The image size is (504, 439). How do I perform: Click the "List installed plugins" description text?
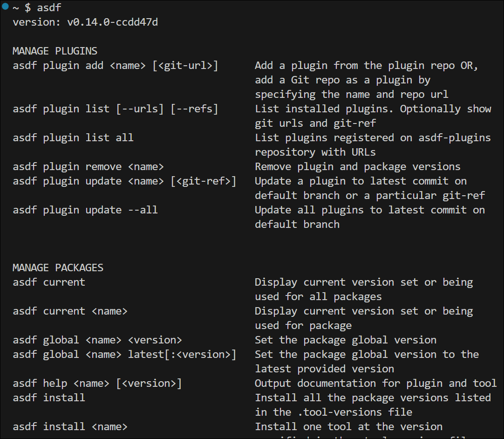326,109
